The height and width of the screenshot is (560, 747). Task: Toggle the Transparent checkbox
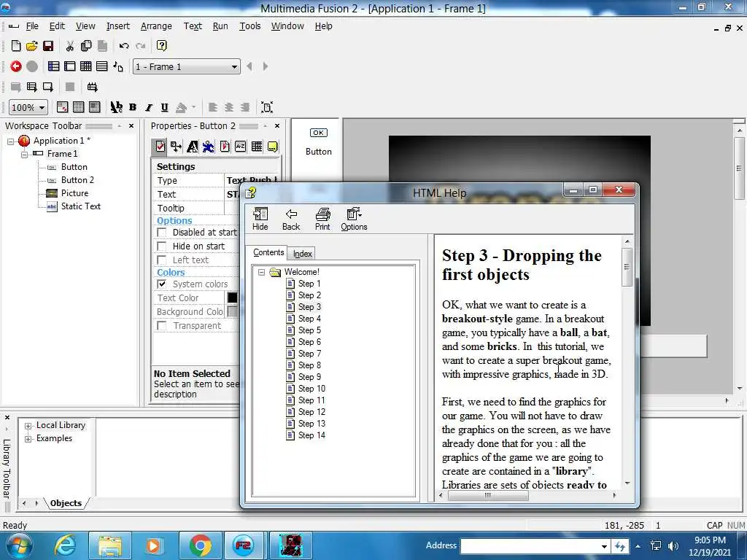pyautogui.click(x=162, y=326)
